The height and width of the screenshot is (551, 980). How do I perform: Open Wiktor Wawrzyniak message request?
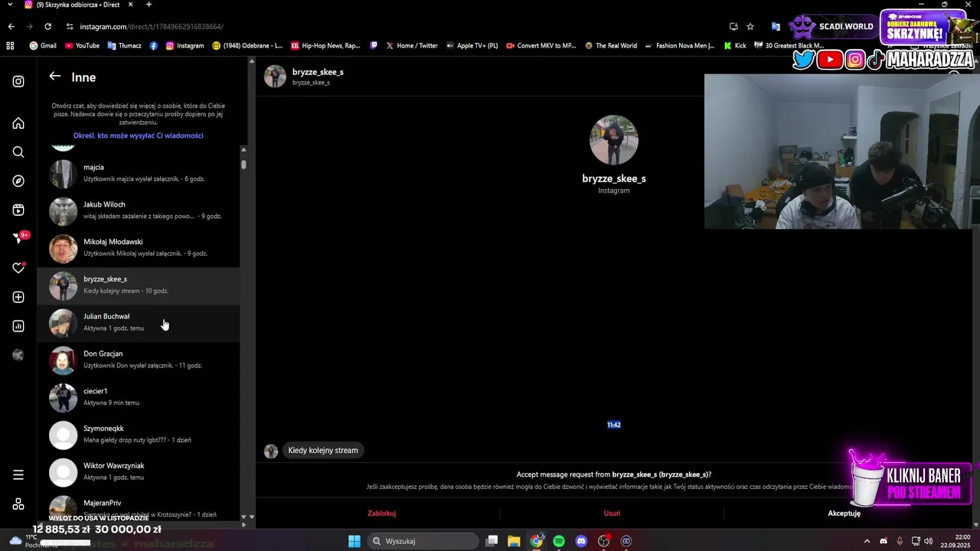[139, 472]
